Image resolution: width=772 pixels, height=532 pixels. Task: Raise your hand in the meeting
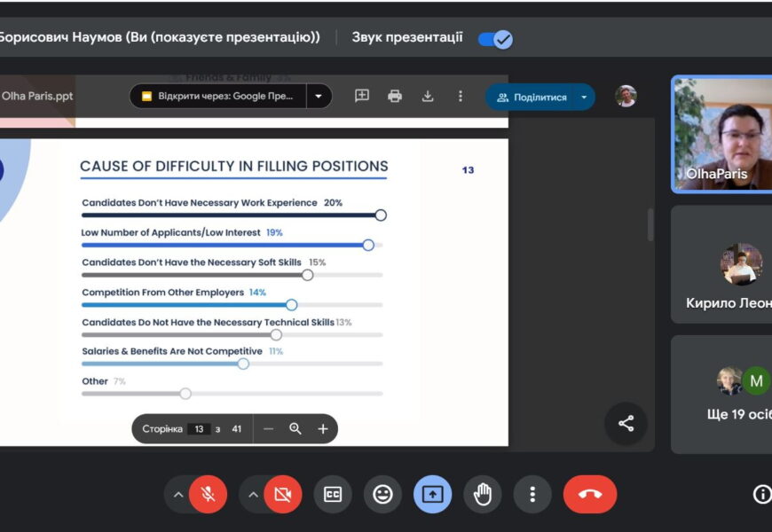point(482,495)
